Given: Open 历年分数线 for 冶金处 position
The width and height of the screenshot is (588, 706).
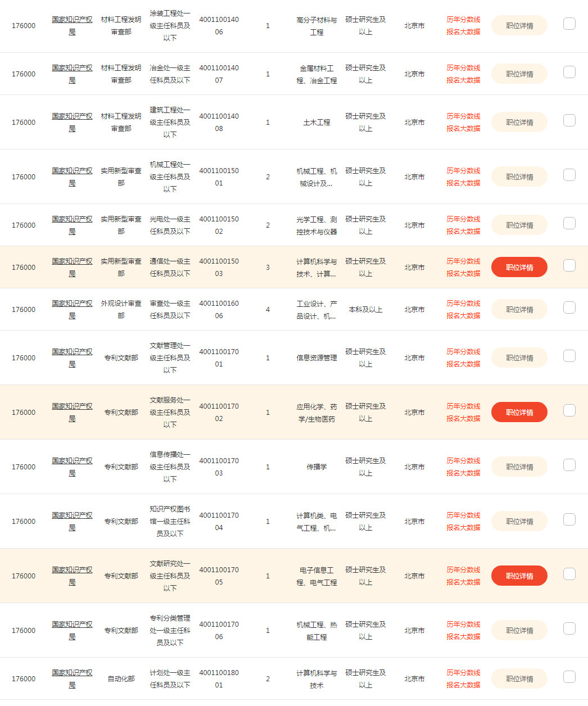Looking at the screenshot, I should (x=463, y=68).
